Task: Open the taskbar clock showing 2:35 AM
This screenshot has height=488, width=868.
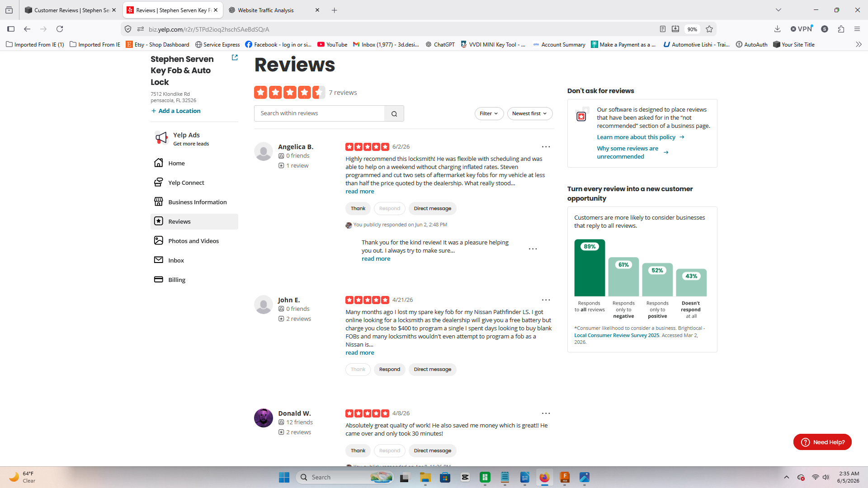Action: click(x=848, y=477)
